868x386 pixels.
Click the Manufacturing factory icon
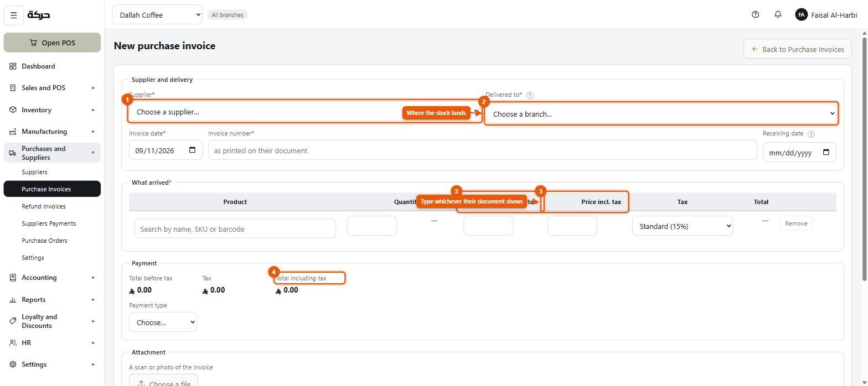click(x=13, y=132)
